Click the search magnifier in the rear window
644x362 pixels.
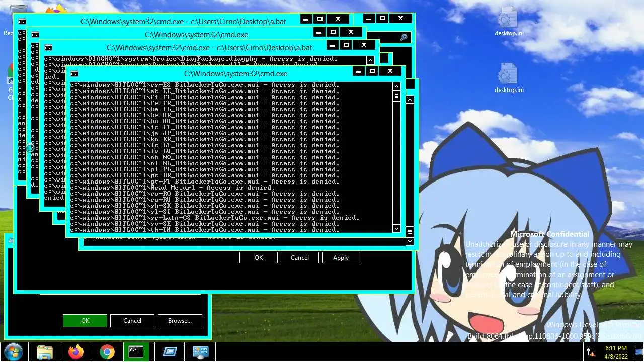(404, 37)
